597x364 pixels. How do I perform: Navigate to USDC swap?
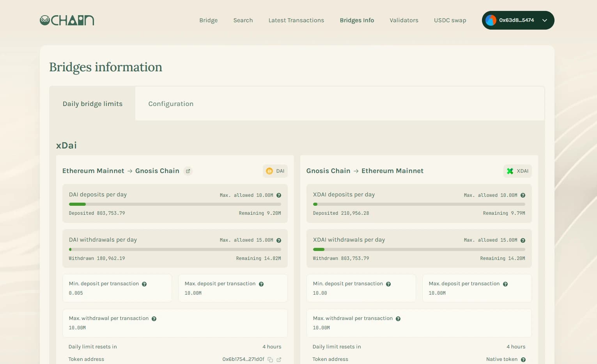coord(450,20)
